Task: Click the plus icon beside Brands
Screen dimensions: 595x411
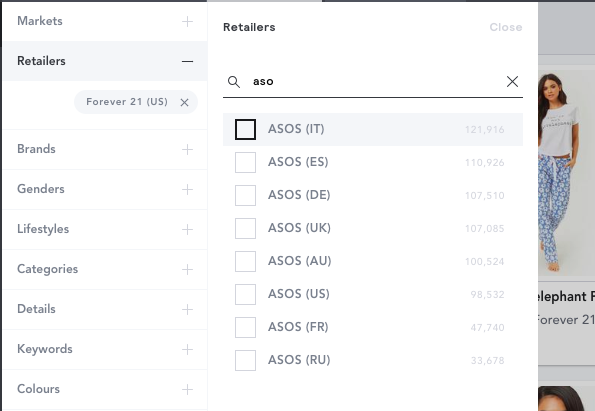Action: point(187,150)
